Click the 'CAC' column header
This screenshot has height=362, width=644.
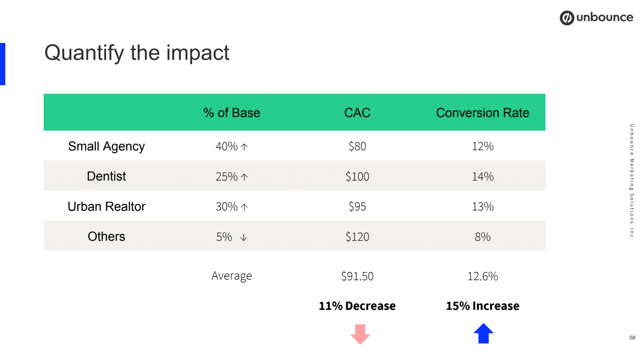(x=357, y=113)
